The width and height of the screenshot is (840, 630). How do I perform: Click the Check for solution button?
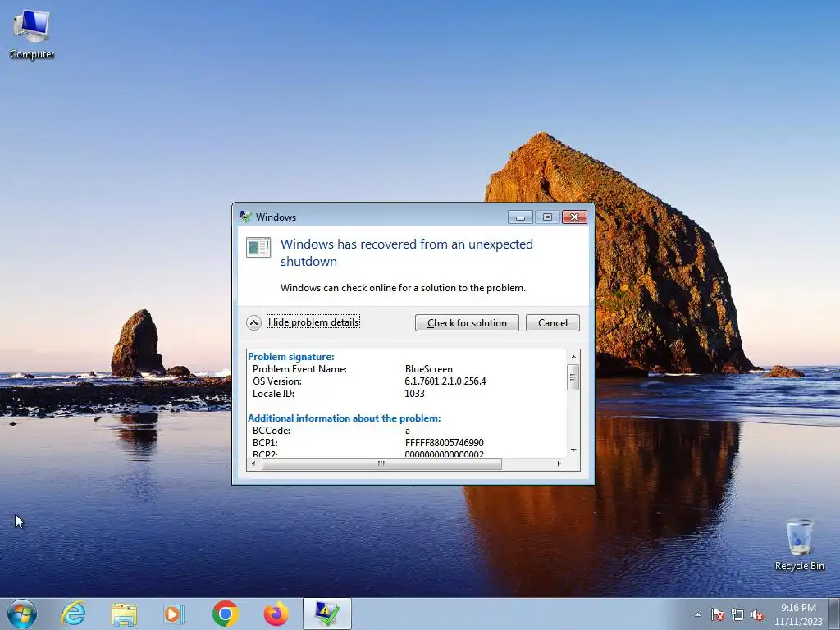point(467,322)
